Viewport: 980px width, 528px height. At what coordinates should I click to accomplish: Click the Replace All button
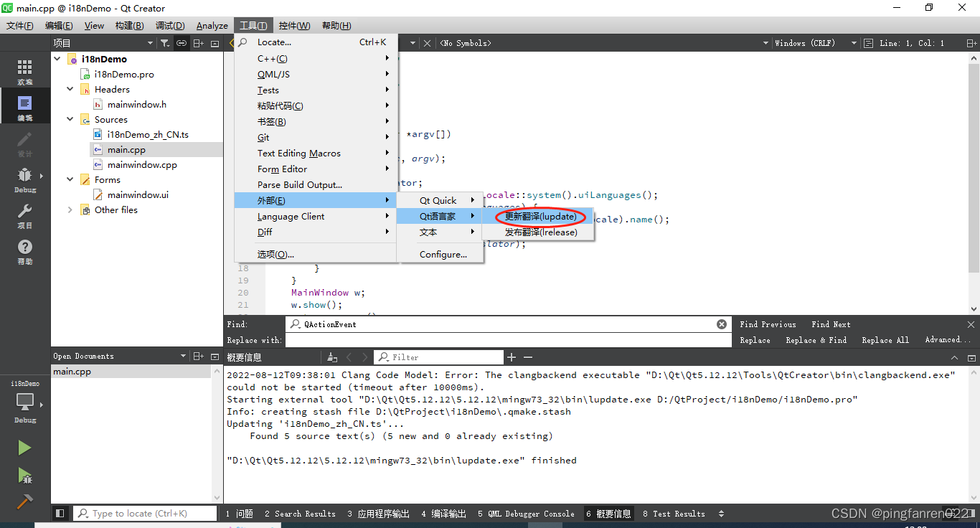pyautogui.click(x=885, y=340)
